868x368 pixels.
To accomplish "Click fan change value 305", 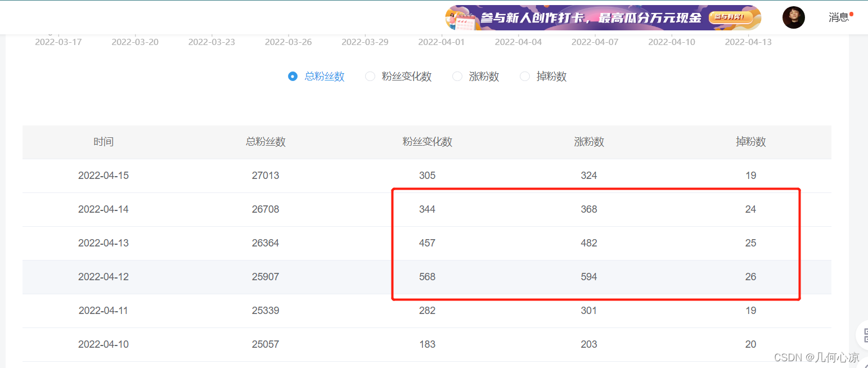I will pos(428,176).
